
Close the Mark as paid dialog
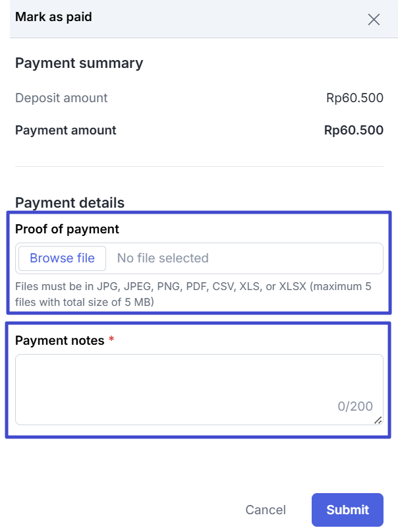374,19
